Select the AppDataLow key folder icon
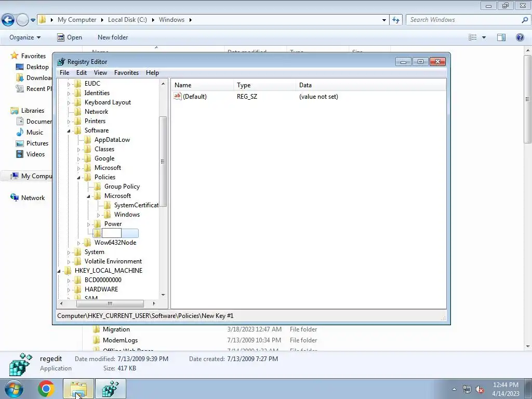532x399 pixels. click(88, 140)
